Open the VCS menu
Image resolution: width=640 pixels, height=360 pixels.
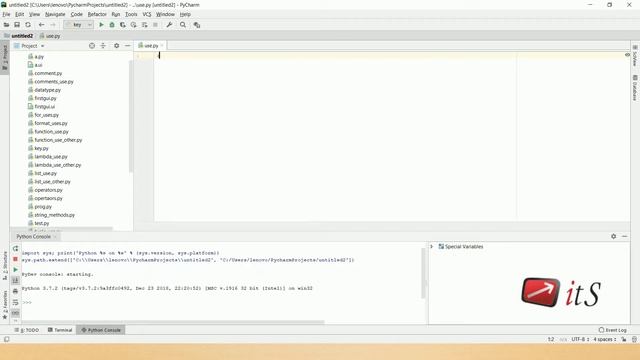(x=147, y=14)
